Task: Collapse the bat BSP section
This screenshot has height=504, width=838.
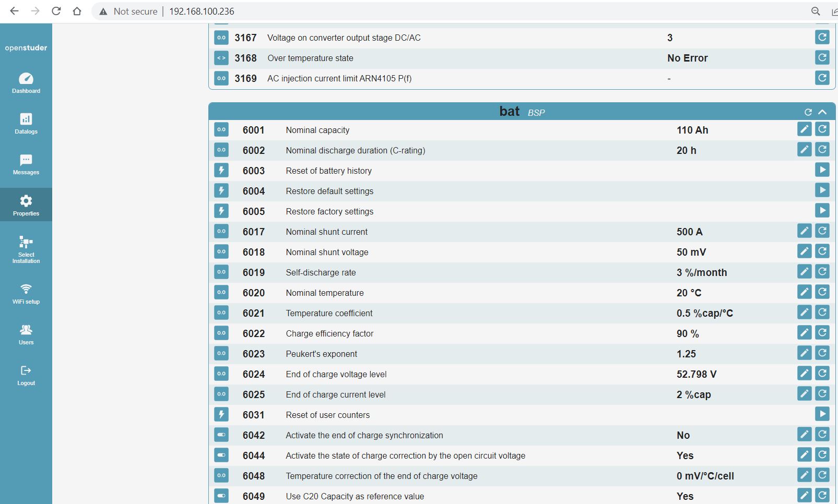Action: click(822, 112)
